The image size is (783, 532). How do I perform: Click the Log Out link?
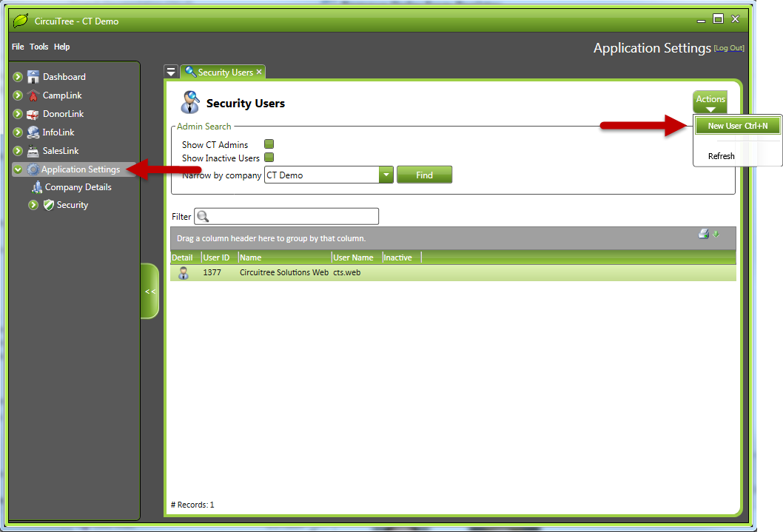pos(728,48)
